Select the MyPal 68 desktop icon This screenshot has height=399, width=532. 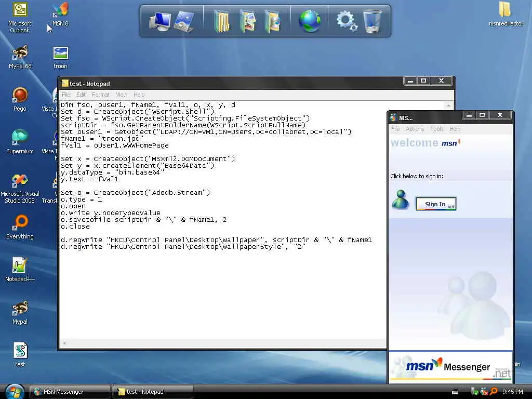click(x=20, y=57)
